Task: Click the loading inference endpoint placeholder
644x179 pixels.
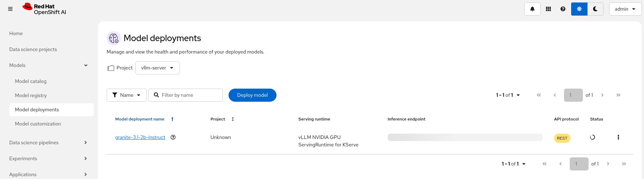Action: (x=465, y=137)
